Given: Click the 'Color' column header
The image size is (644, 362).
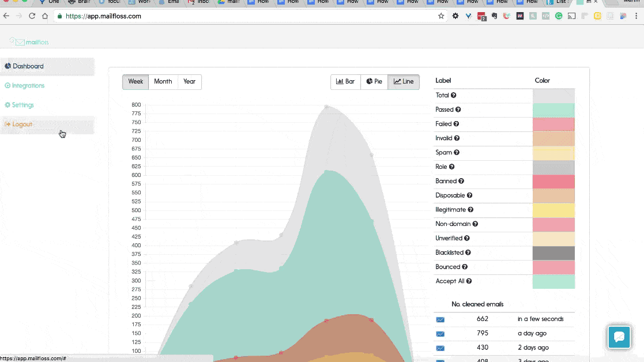Looking at the screenshot, I should click(x=542, y=81).
